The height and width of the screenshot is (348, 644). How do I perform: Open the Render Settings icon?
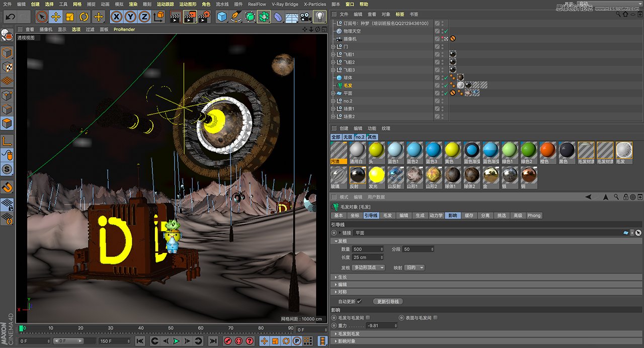(202, 16)
